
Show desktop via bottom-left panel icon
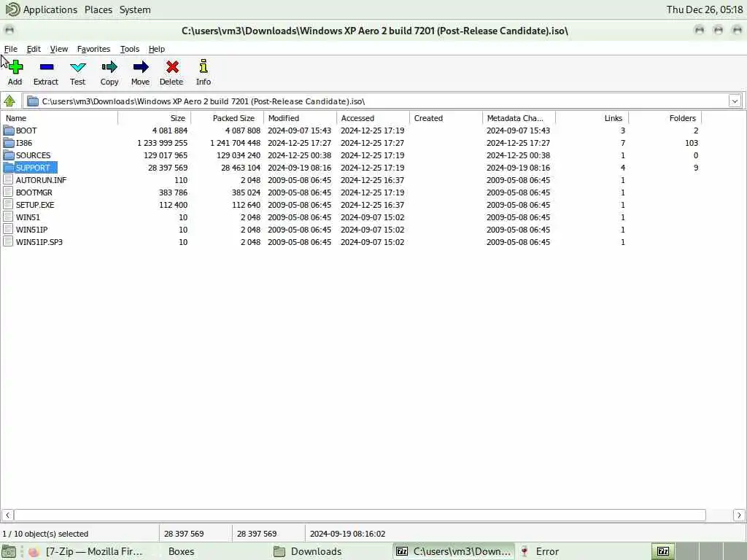coord(9,551)
